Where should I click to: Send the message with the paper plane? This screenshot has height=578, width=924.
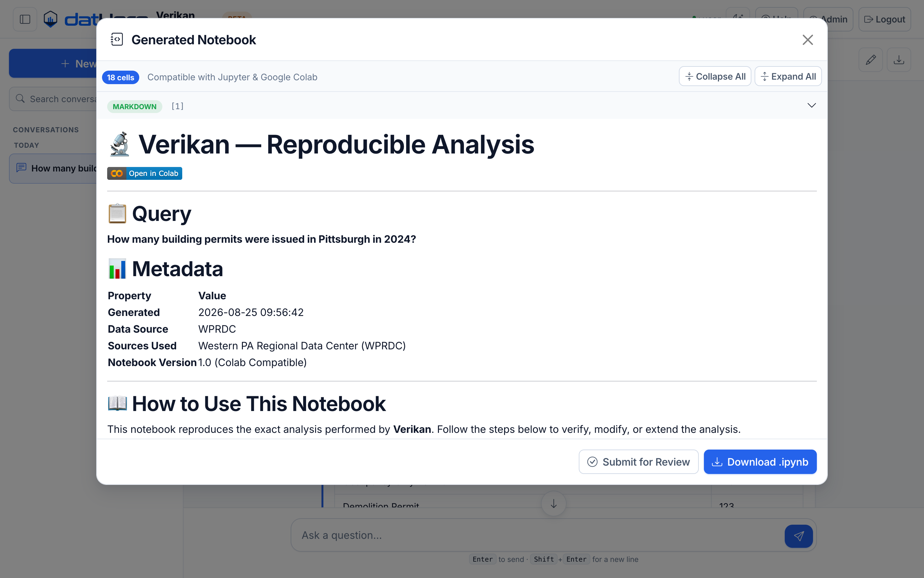pyautogui.click(x=798, y=536)
